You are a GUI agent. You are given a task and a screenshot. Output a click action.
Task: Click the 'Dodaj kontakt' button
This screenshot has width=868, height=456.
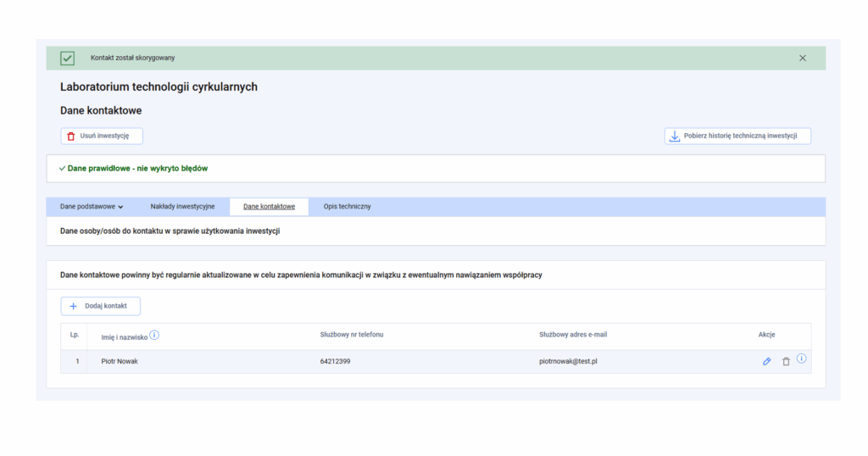coord(100,306)
